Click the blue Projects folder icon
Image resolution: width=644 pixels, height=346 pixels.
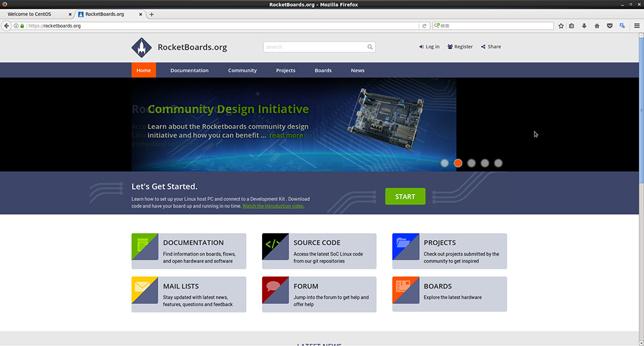tap(405, 247)
